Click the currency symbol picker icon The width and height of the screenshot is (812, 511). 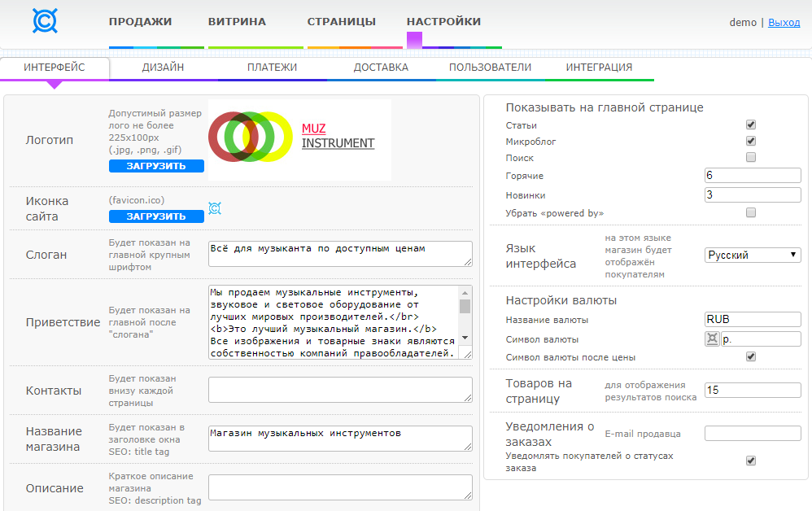coord(712,339)
